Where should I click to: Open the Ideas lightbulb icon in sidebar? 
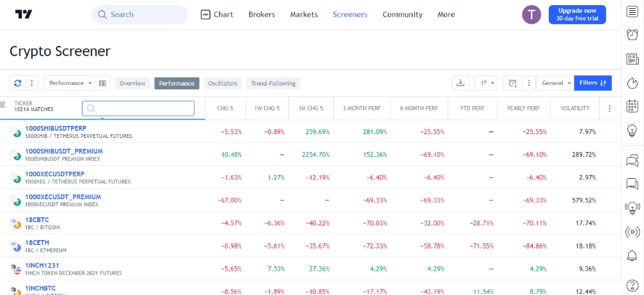632,130
